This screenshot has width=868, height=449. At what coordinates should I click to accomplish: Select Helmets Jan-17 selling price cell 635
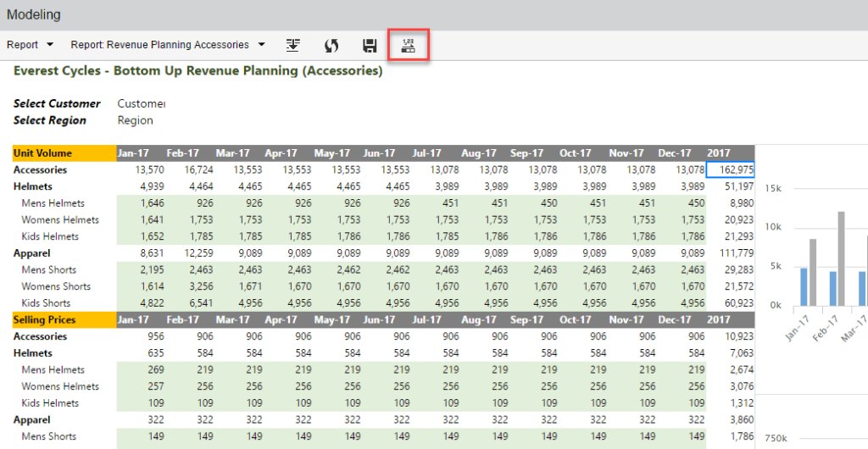pos(142,352)
